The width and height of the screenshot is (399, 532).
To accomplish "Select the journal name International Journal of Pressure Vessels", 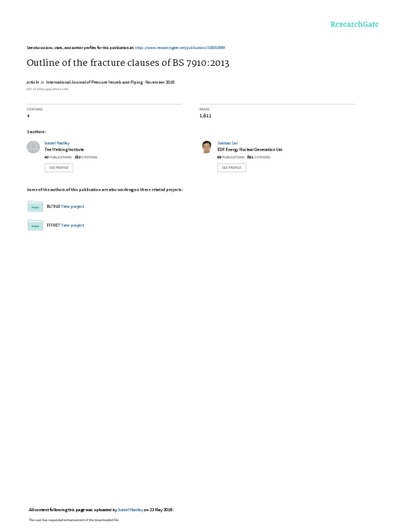I will click(x=95, y=82).
